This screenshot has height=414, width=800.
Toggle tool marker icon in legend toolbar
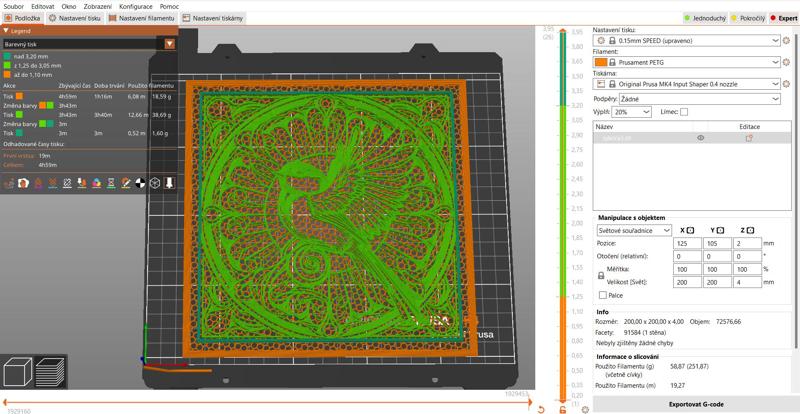[x=169, y=183]
